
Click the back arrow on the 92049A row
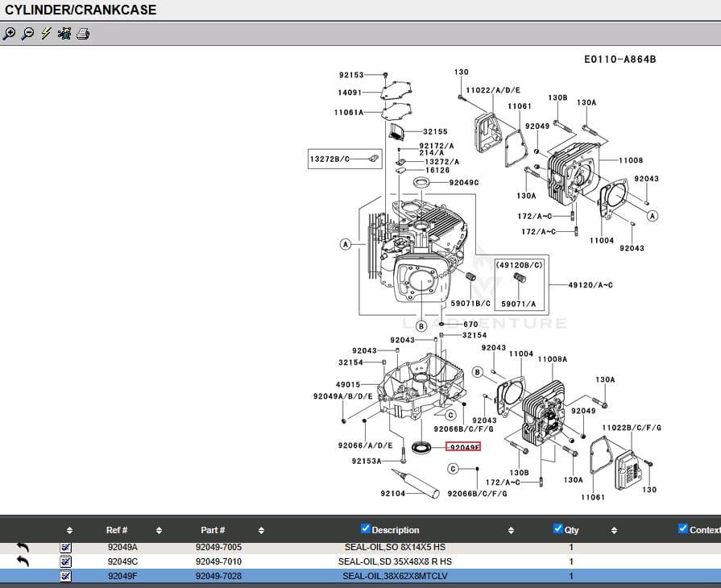[x=23, y=548]
